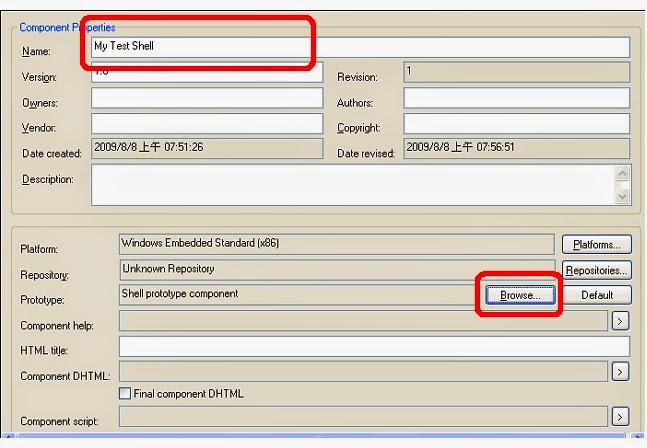Click the Component Properties group label
The width and height of the screenshot is (647, 448).
pyautogui.click(x=67, y=28)
